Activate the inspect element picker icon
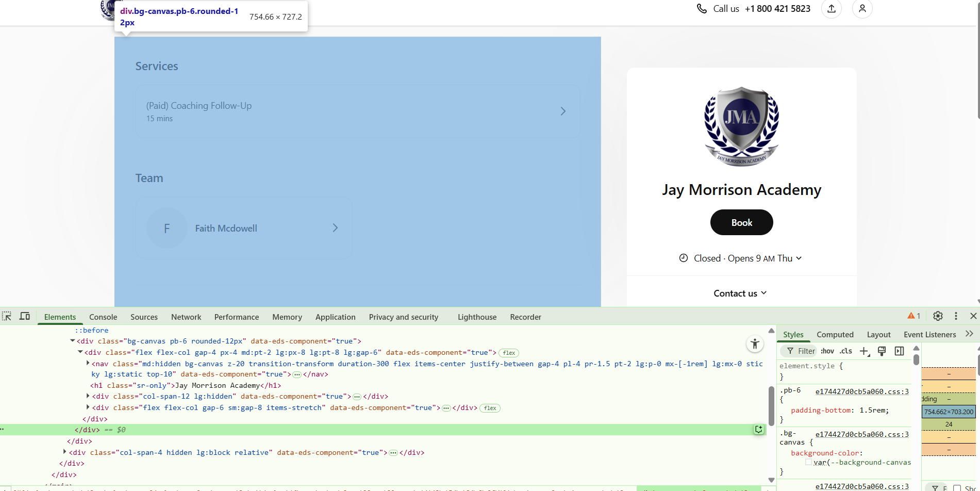Screen dimensions: 980x491 tap(7, 316)
